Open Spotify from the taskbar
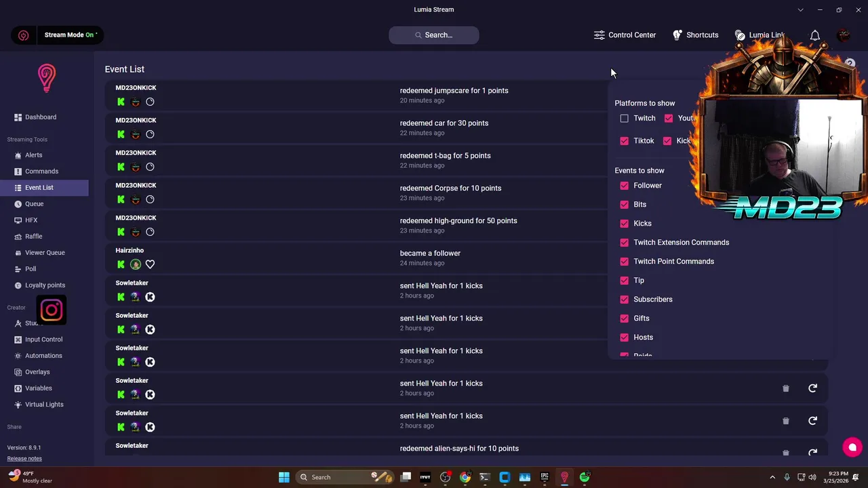Image resolution: width=868 pixels, height=488 pixels. click(x=585, y=477)
